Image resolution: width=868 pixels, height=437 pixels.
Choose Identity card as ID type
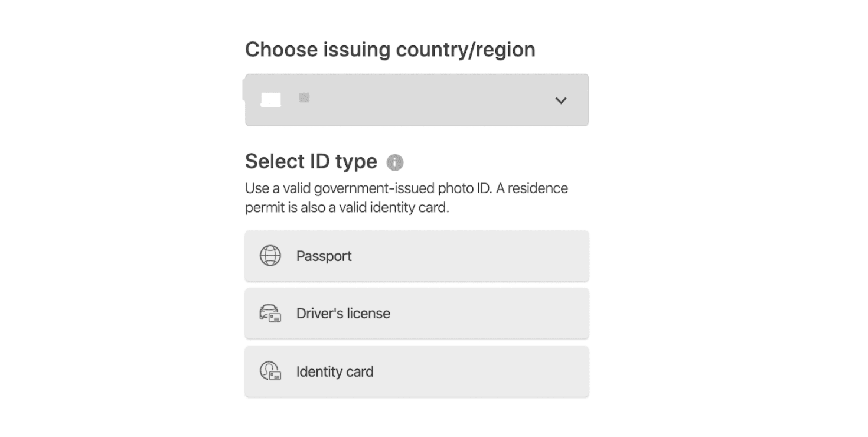pyautogui.click(x=417, y=371)
